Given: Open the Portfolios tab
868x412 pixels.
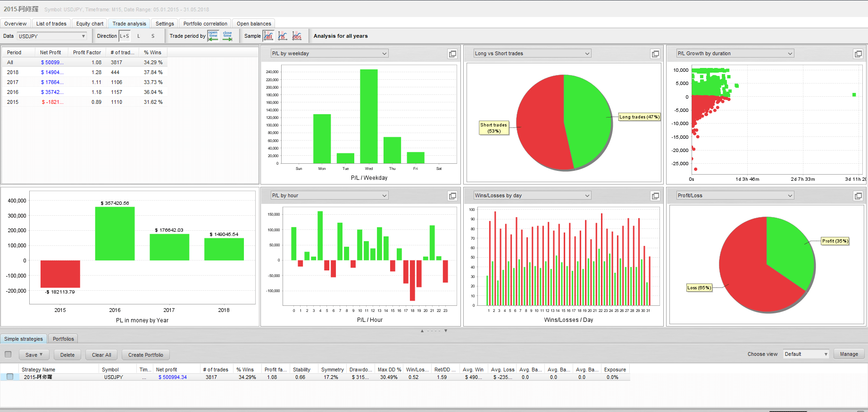Looking at the screenshot, I should pos(63,339).
